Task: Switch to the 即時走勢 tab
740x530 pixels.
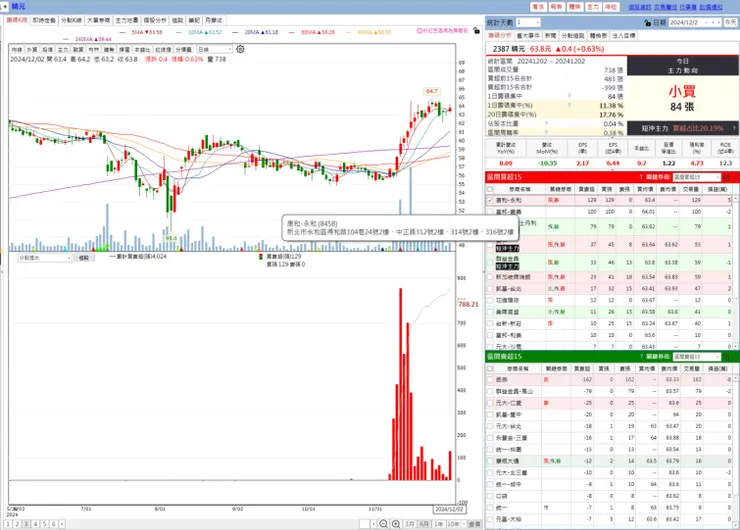Action: pyautogui.click(x=44, y=20)
